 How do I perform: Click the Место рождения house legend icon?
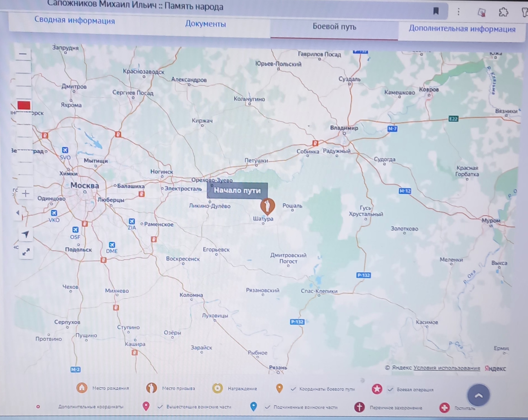82,388
